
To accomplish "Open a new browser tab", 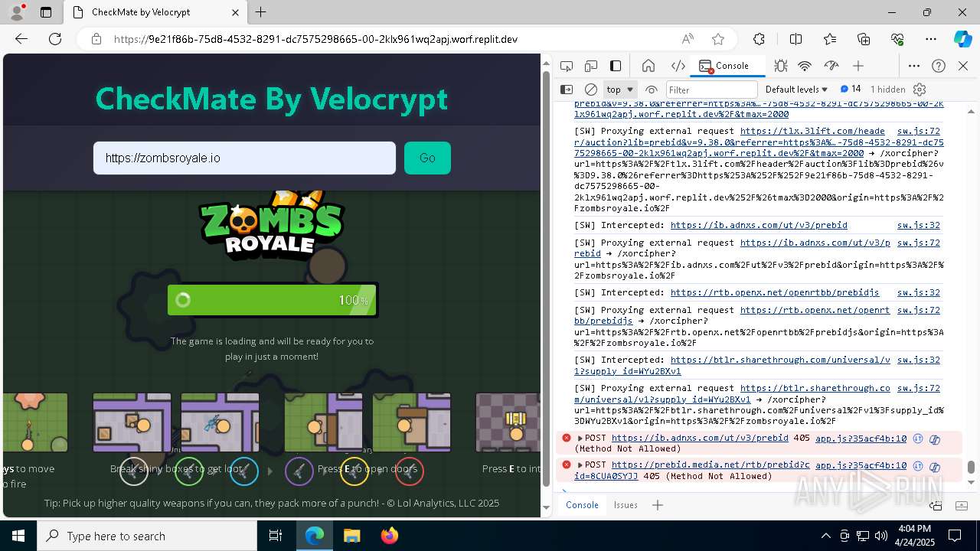I will 261,12.
